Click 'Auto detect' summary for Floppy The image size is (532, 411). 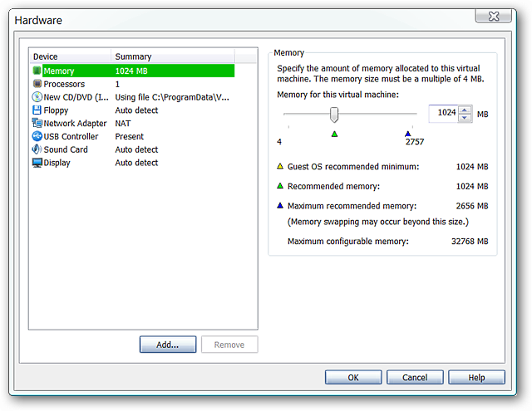(136, 110)
